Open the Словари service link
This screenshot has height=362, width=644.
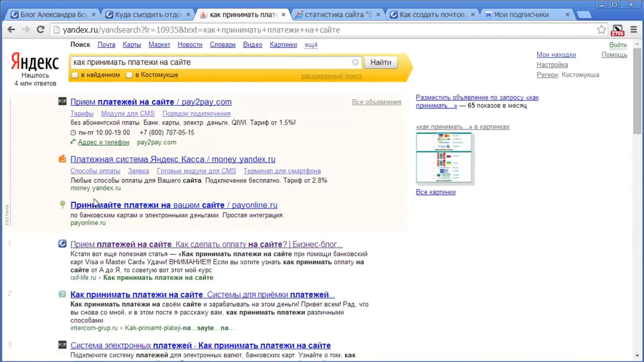click(x=222, y=45)
